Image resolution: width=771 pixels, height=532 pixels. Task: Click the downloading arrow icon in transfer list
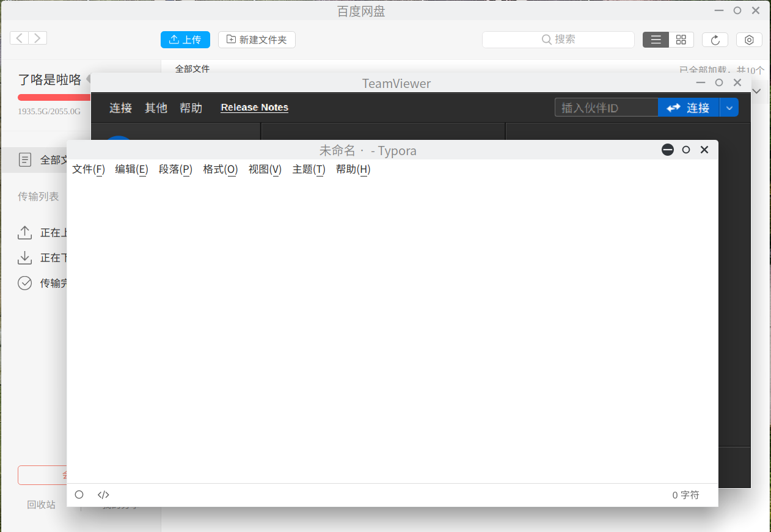tap(24, 258)
